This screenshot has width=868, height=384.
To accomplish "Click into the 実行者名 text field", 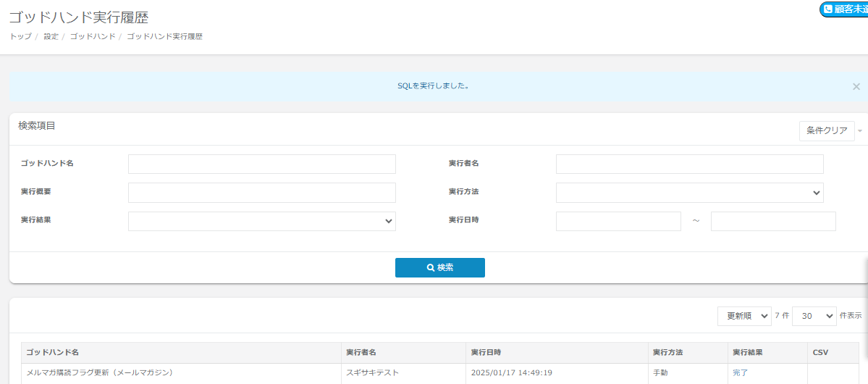I will (689, 164).
